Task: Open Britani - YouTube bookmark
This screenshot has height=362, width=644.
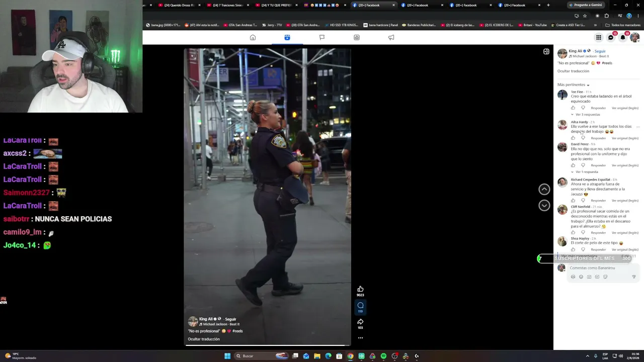Action: [532, 25]
